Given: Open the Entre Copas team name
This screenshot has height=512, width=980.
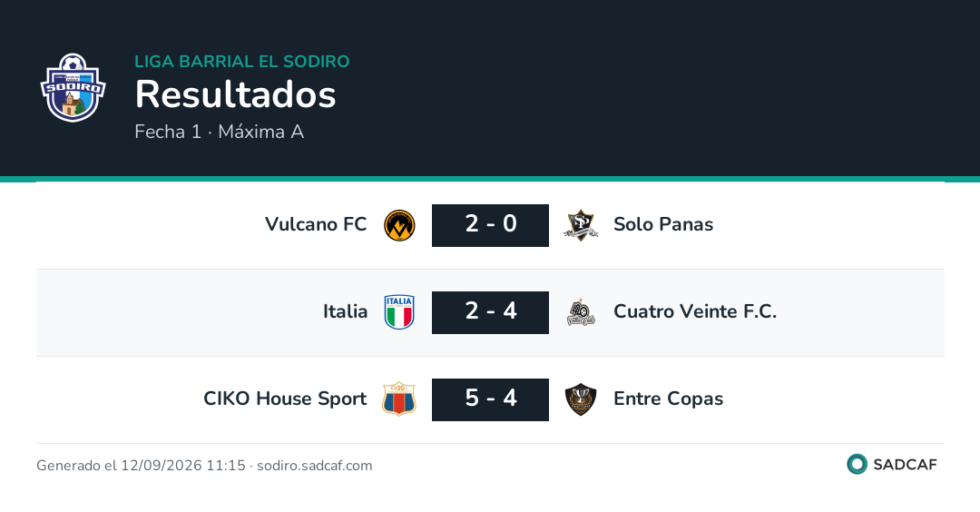Looking at the screenshot, I should 668,399.
